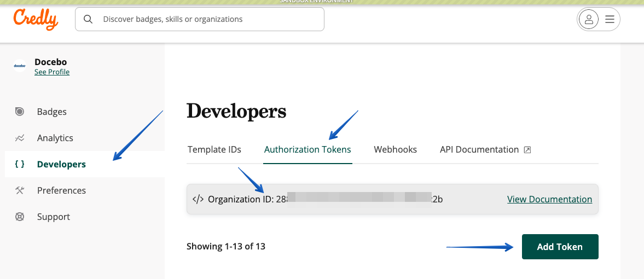The height and width of the screenshot is (279, 644).
Task: Select the Authorization Tokens tab
Action: pyautogui.click(x=308, y=149)
